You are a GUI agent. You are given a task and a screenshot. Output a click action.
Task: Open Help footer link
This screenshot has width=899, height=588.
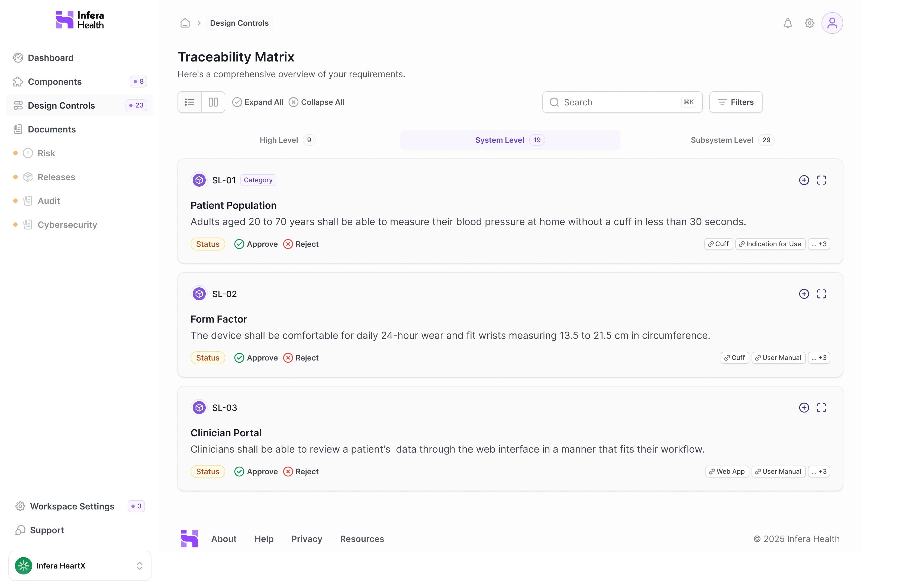pyautogui.click(x=264, y=538)
